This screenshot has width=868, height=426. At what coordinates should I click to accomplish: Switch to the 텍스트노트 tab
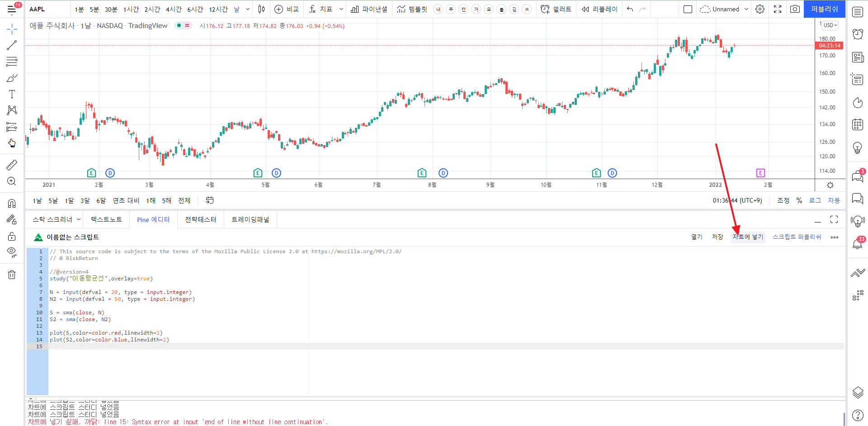[106, 219]
